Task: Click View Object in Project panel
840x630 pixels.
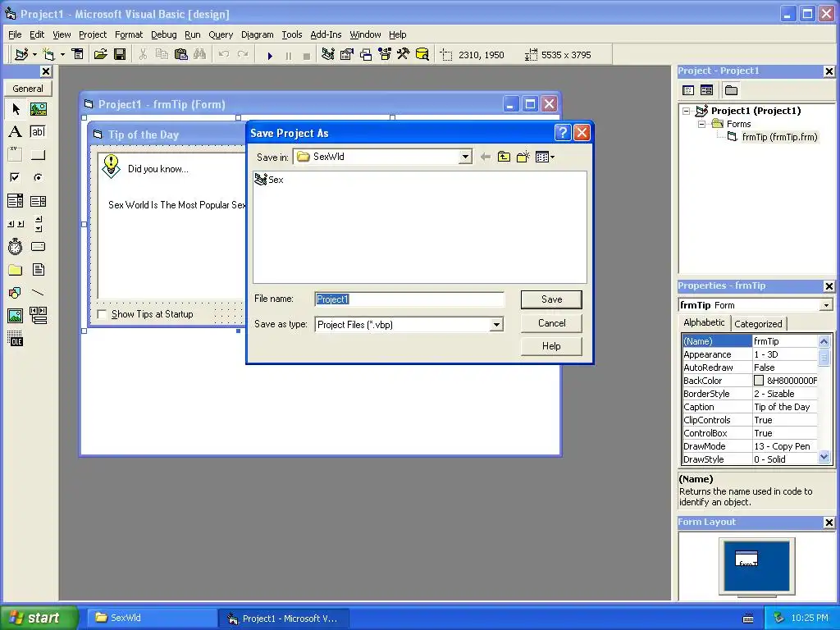Action: 706,90
